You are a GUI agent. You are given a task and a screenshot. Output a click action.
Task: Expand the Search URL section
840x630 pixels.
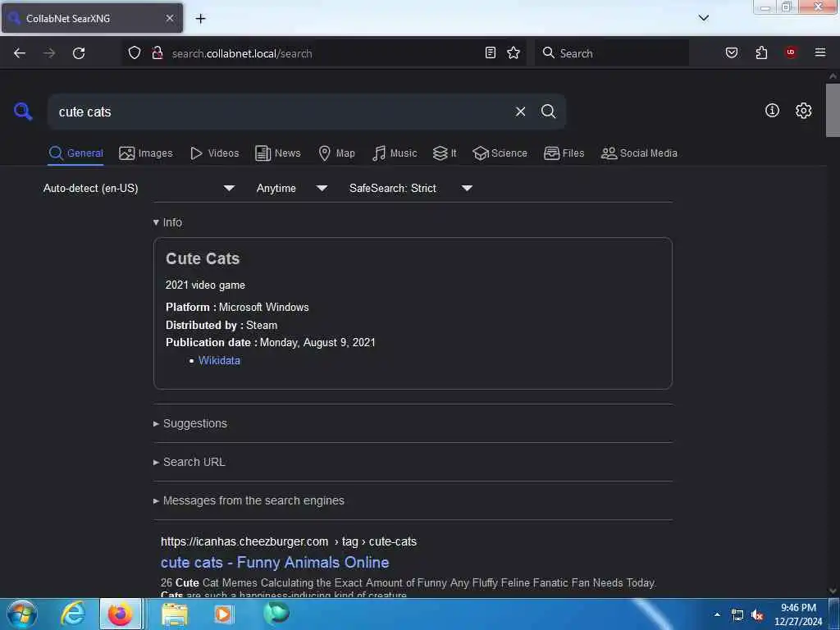click(189, 462)
